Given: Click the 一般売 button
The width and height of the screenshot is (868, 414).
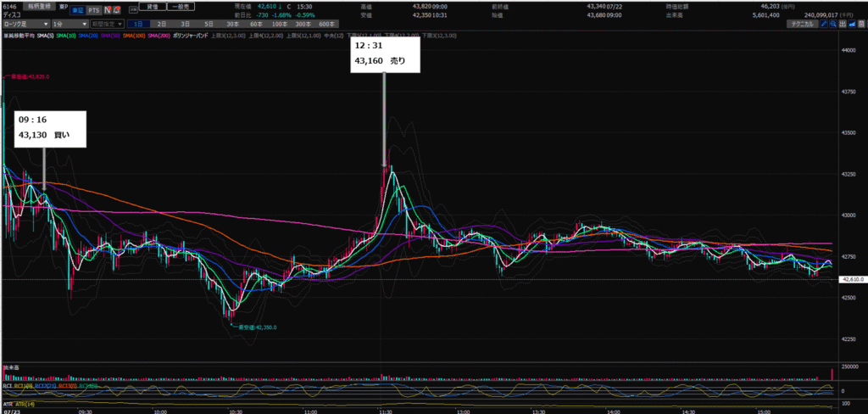Looking at the screenshot, I should click(181, 7).
